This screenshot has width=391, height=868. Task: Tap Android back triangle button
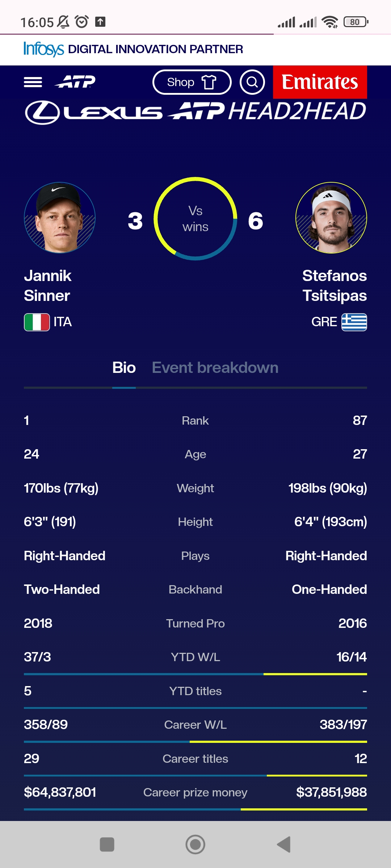[x=284, y=844]
